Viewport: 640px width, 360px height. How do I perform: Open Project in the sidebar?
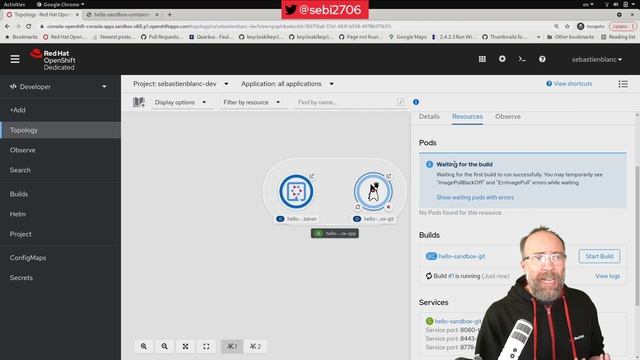coord(60,234)
